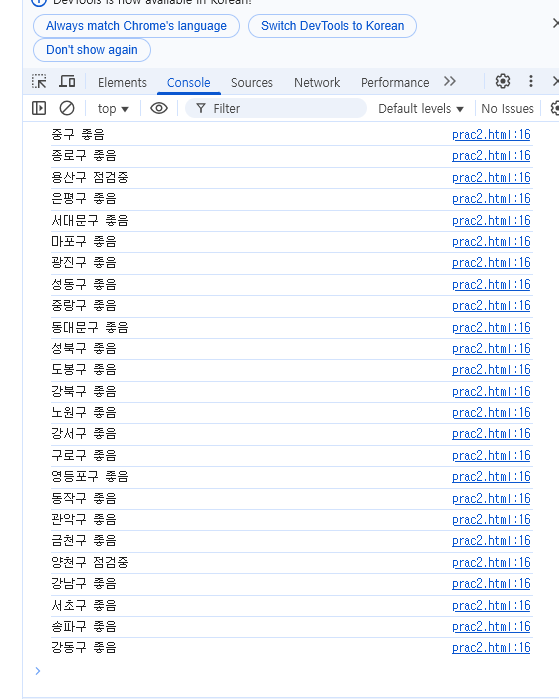Open prac2.html:16 link on 마포구 row

491,242
